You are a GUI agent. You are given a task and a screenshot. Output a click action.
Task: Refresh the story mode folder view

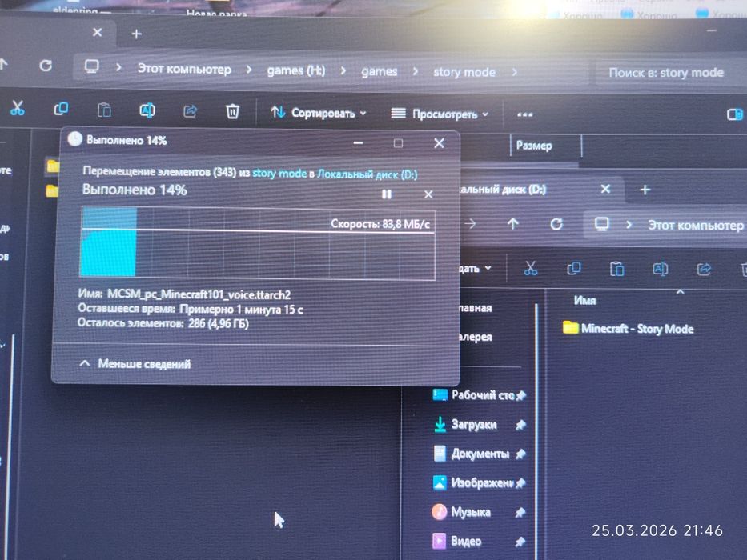pos(46,66)
